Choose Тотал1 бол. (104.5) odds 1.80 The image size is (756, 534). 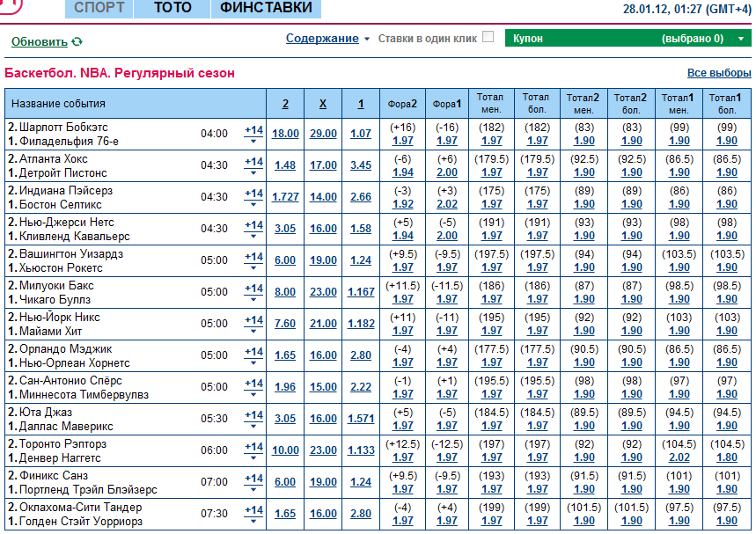pos(727,457)
